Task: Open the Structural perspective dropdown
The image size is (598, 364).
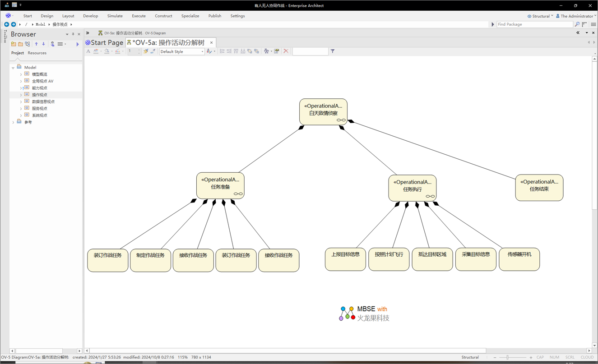Action: (x=540, y=16)
